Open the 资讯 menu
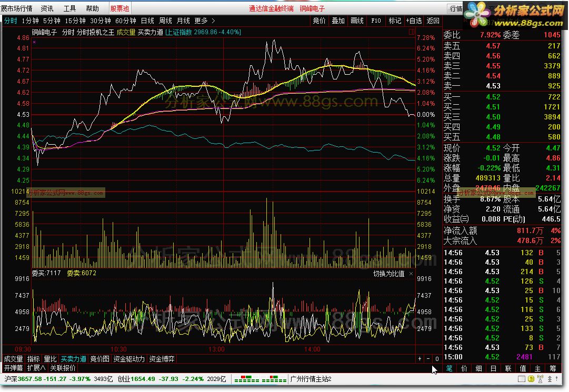The width and height of the screenshot is (569, 392). [47, 8]
